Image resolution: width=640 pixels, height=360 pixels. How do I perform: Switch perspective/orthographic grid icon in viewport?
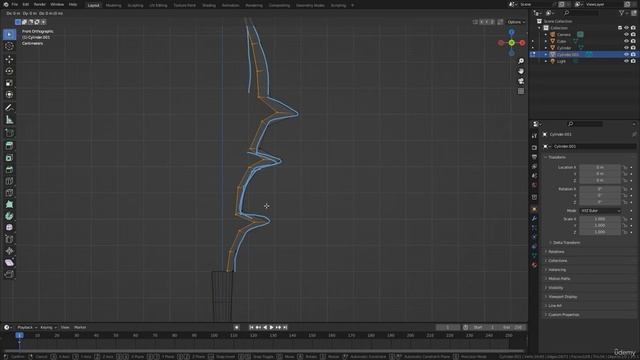521,91
